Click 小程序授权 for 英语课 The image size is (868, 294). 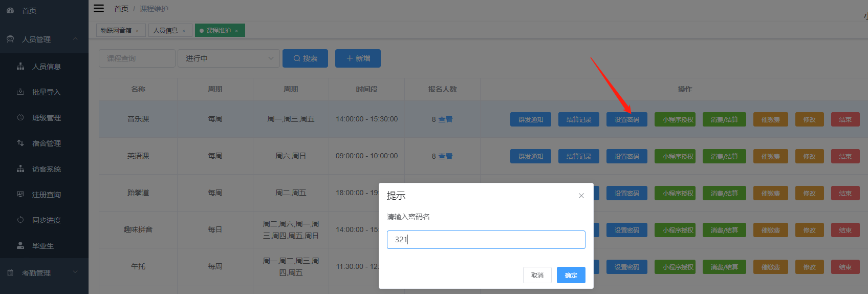(x=675, y=156)
